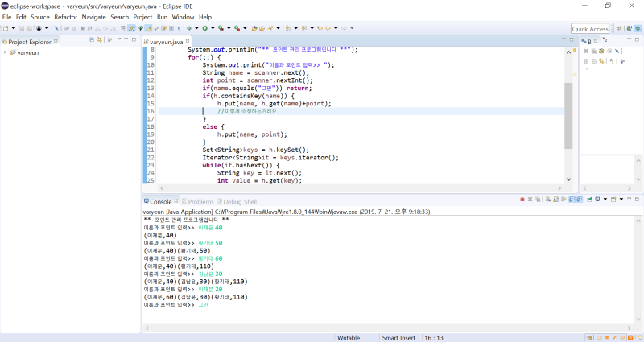
Task: Click the line 16 comment in the editor
Action: click(247, 111)
